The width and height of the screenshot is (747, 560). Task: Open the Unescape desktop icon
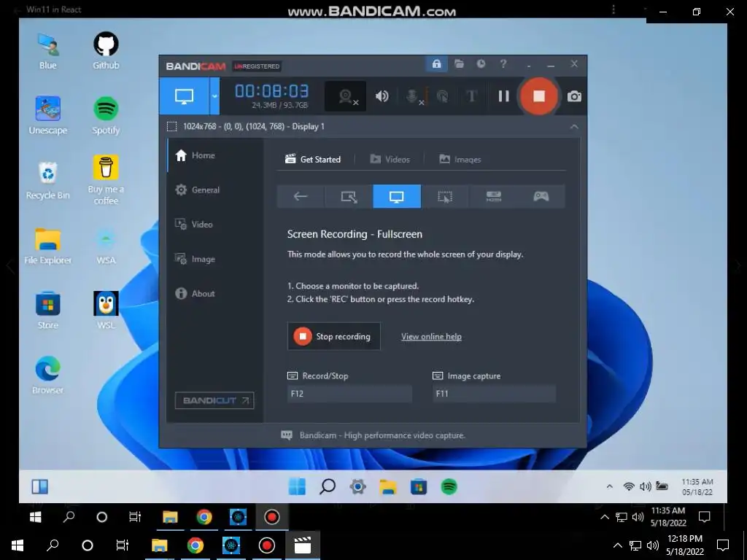(x=47, y=116)
